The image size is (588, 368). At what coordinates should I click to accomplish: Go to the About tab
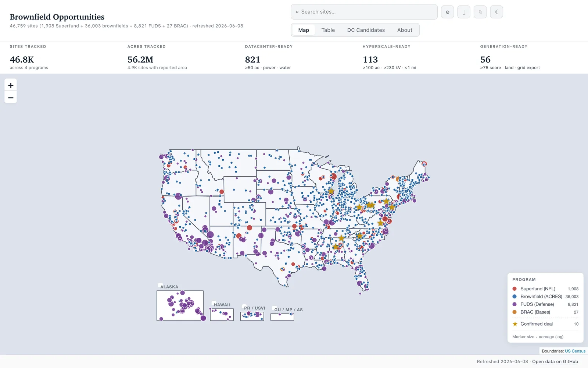[405, 30]
